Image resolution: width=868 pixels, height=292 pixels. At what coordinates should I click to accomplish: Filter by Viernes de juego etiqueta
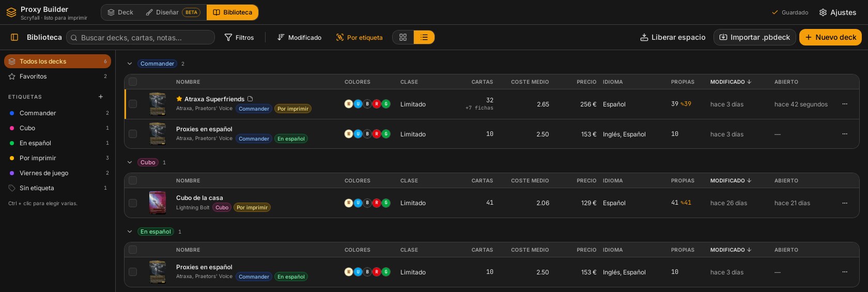click(x=57, y=173)
